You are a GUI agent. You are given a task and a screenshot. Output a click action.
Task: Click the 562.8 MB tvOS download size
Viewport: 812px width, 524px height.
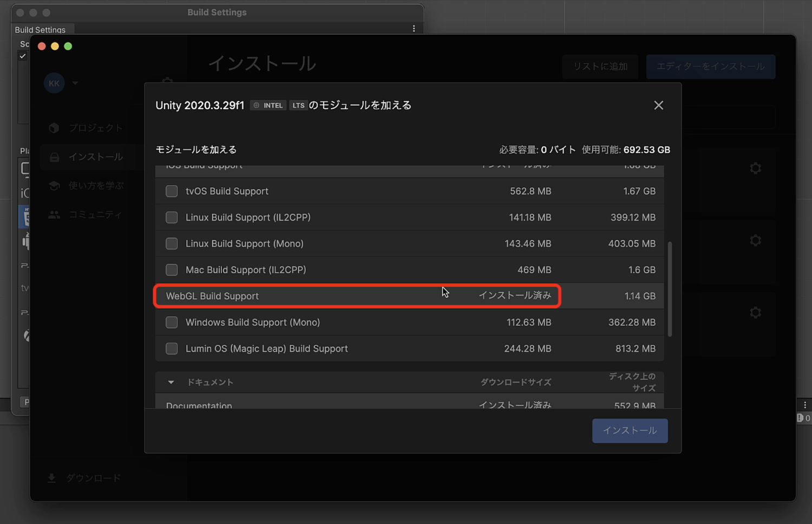531,191
